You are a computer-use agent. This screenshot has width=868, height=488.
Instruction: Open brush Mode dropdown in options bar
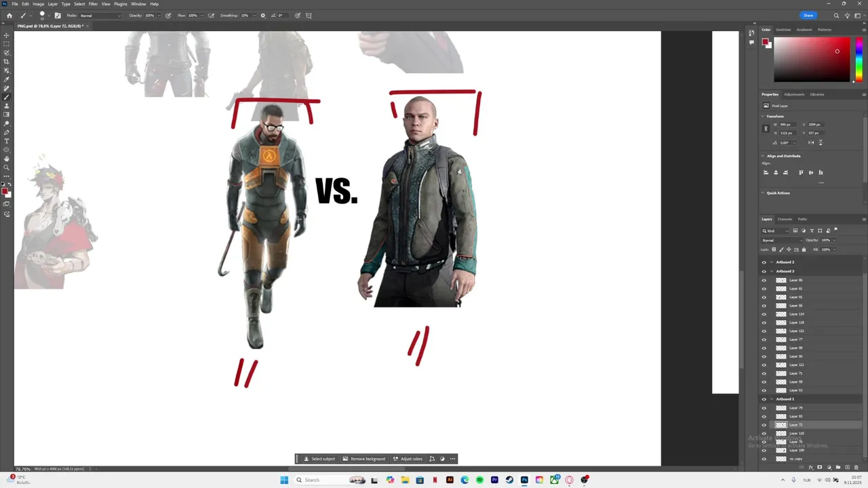tap(100, 16)
